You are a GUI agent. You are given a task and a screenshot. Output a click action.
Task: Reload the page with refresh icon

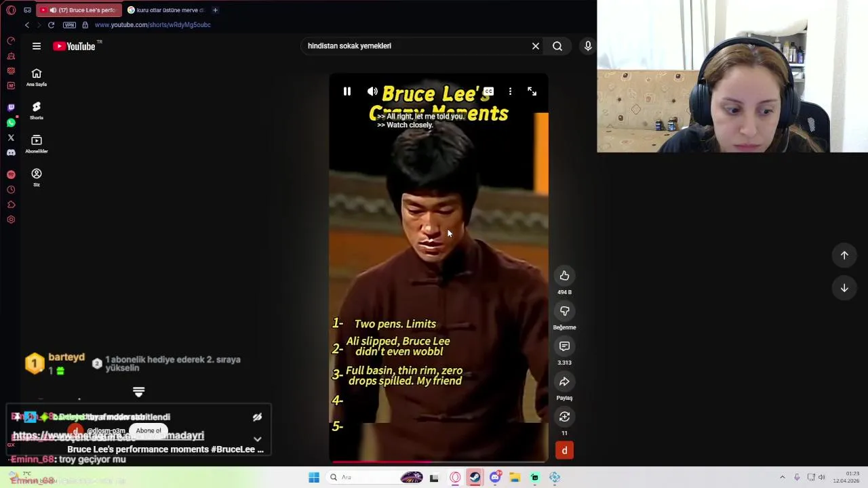(x=51, y=25)
